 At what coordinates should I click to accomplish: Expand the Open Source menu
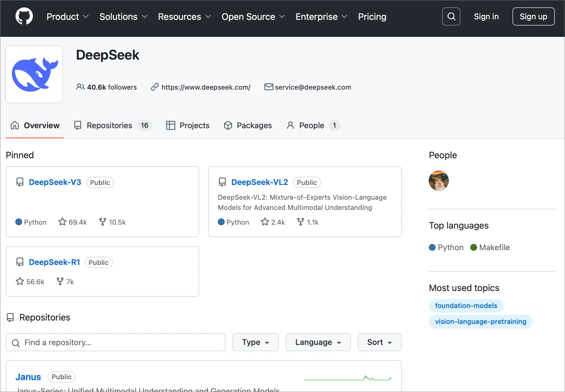[x=253, y=17]
